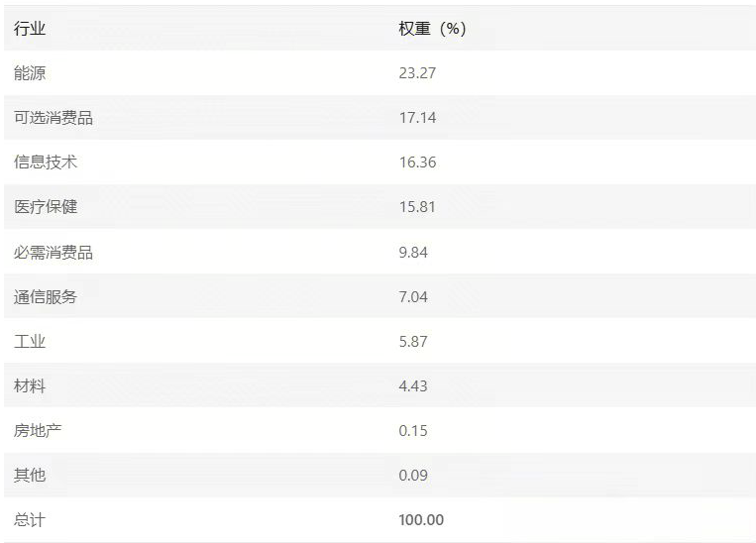This screenshot has height=543, width=756.
Task: Click the 行业 column header
Action: (x=30, y=29)
